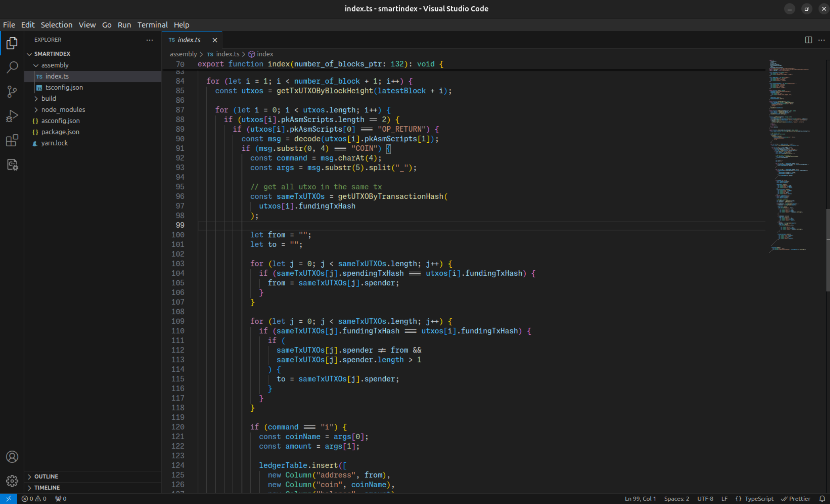Image resolution: width=830 pixels, height=504 pixels.
Task: Open the Source Control view
Action: tap(12, 91)
